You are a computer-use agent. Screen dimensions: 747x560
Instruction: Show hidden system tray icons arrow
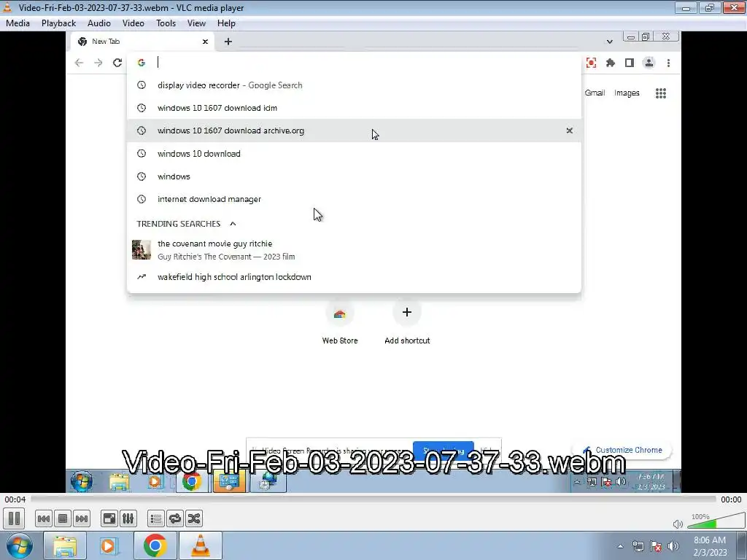(620, 546)
